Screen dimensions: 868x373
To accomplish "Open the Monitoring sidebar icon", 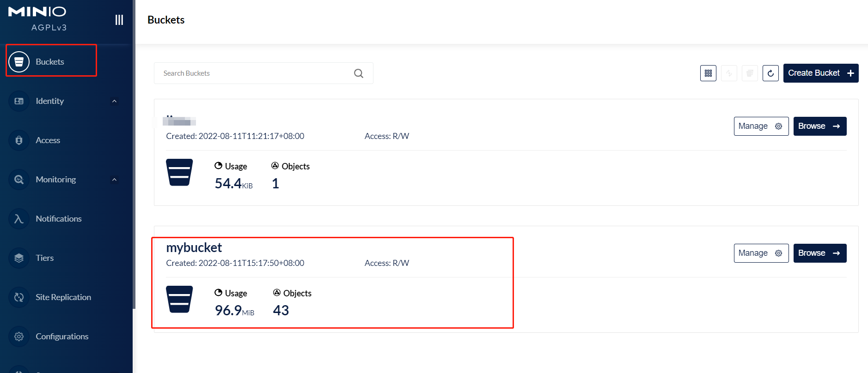I will point(19,180).
